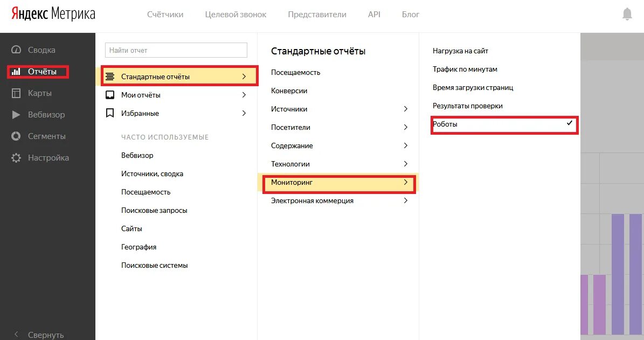
Task: Expand the Электронная коммерция submenu arrow
Action: pos(405,200)
